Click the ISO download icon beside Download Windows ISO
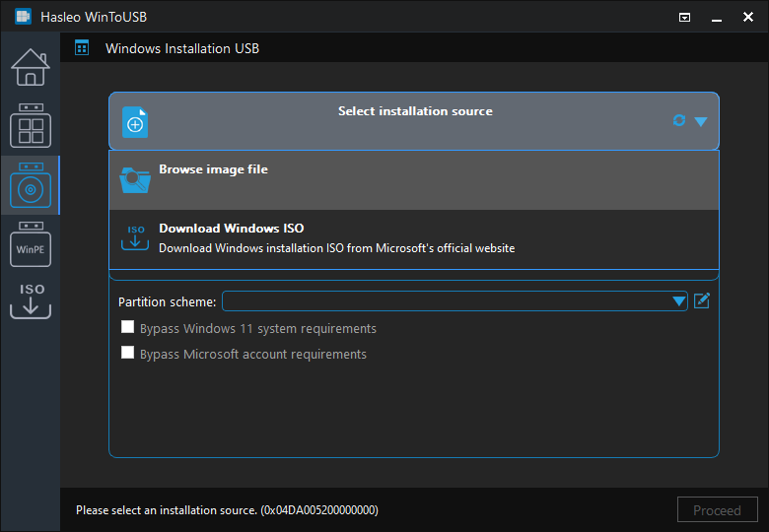769x532 pixels. tap(135, 237)
